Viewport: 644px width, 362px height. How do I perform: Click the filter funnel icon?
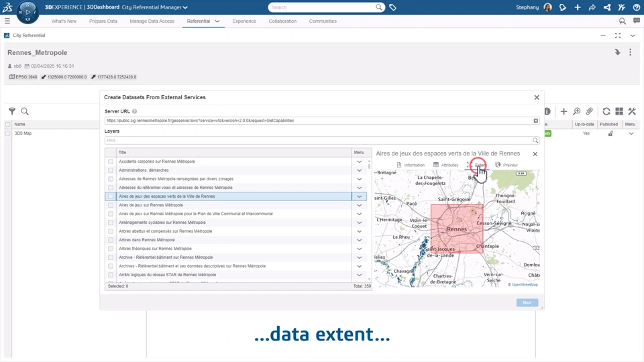pyautogui.click(x=12, y=111)
